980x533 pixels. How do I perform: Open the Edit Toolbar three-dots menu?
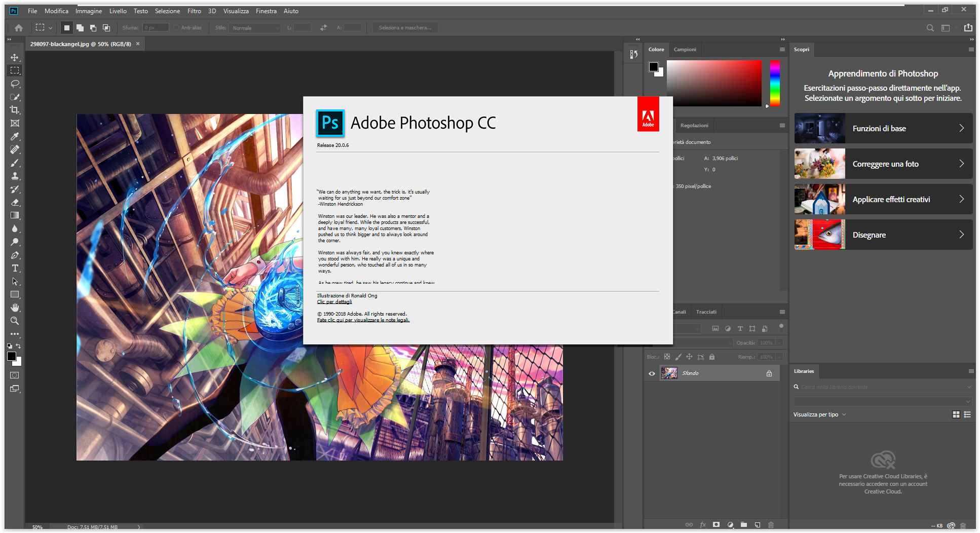[x=15, y=334]
